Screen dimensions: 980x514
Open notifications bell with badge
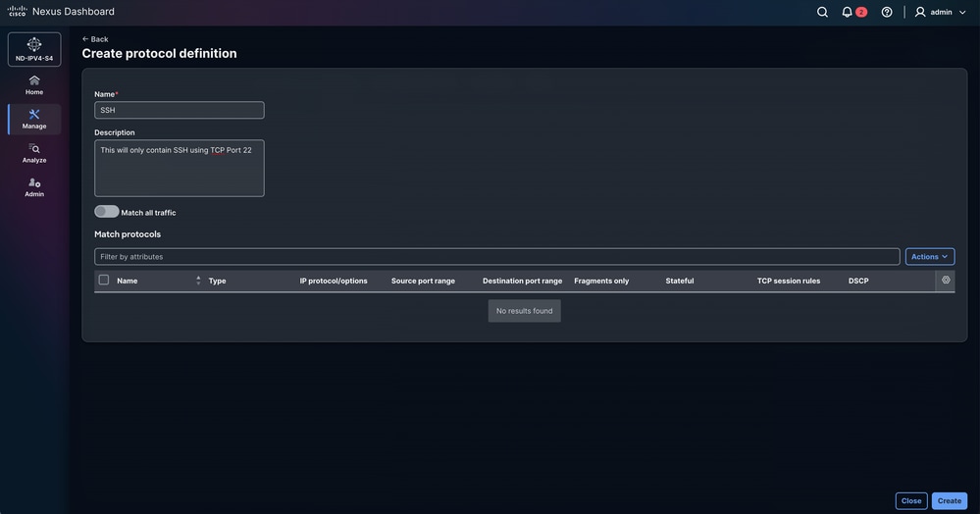853,12
